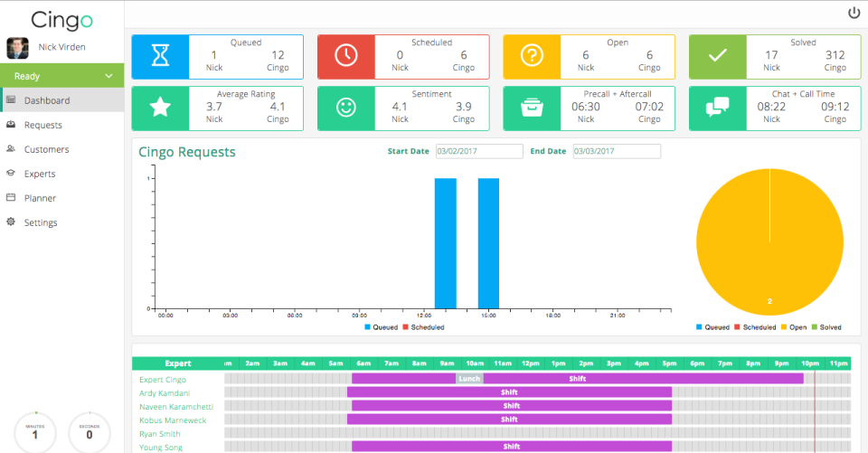Image resolution: width=868 pixels, height=453 pixels.
Task: Click the Start Date input field
Action: pos(479,151)
